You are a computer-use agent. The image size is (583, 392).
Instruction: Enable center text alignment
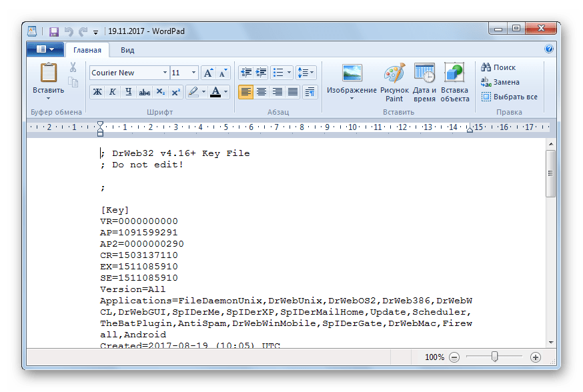click(x=261, y=92)
